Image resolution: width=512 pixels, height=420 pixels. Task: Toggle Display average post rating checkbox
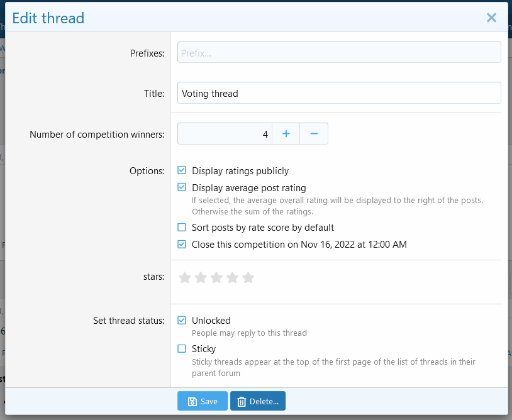[182, 187]
